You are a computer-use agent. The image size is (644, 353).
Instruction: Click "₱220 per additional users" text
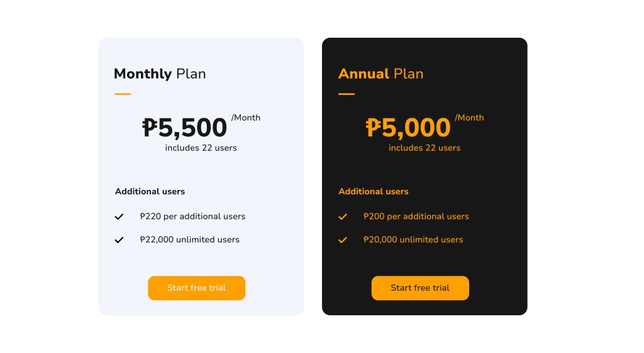(x=192, y=216)
